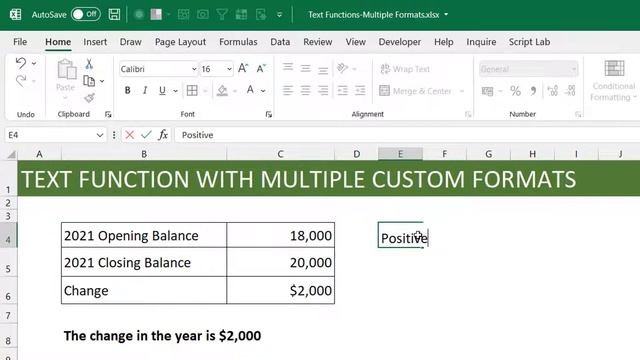Expand the Font Color palette arrow

point(263,91)
